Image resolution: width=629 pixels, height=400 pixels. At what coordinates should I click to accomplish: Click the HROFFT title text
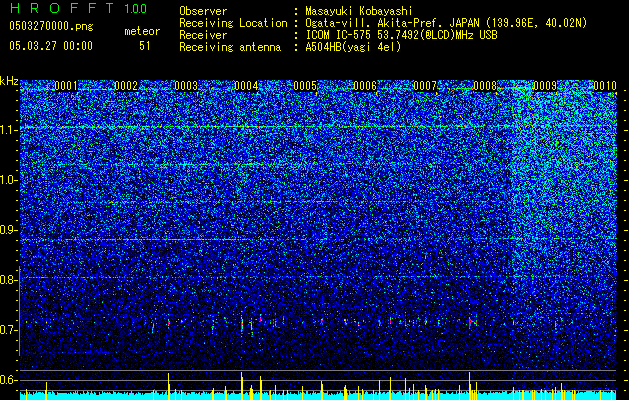point(62,8)
